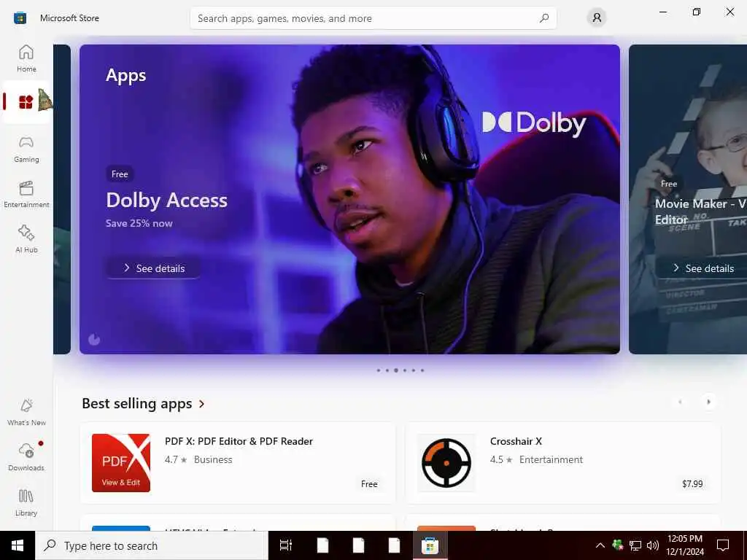The width and height of the screenshot is (747, 560).
Task: Click the Free label on PDF X
Action: point(369,484)
